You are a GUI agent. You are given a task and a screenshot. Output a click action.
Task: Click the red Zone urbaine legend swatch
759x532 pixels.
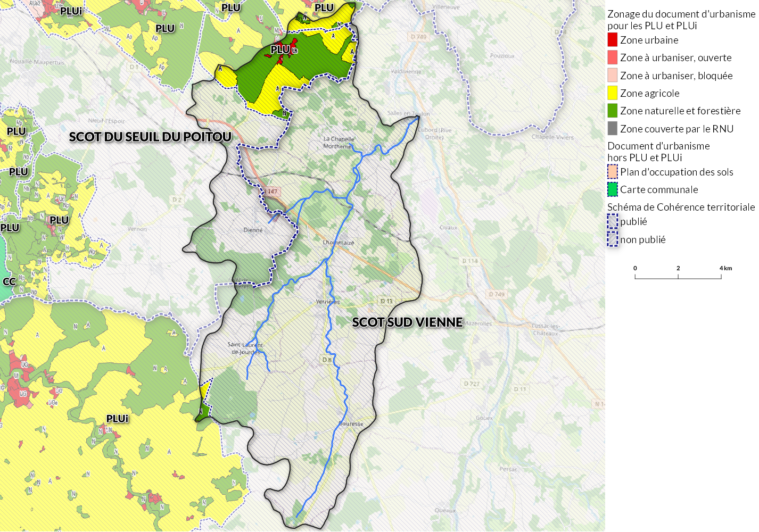[612, 40]
